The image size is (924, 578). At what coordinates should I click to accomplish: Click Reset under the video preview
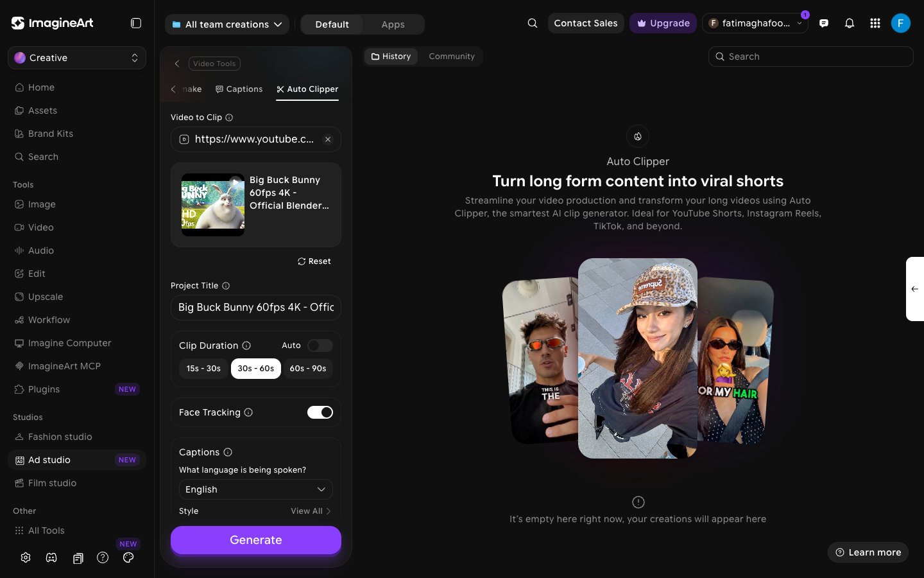coord(314,261)
